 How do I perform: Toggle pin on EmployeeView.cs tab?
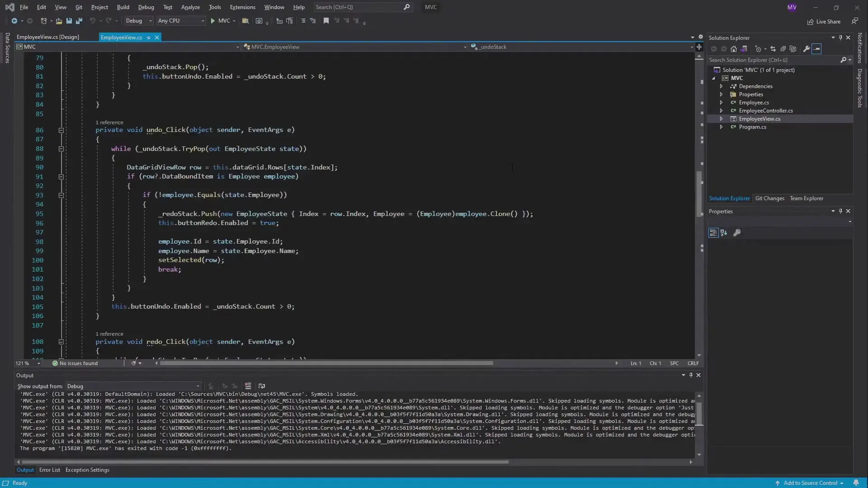coord(148,38)
